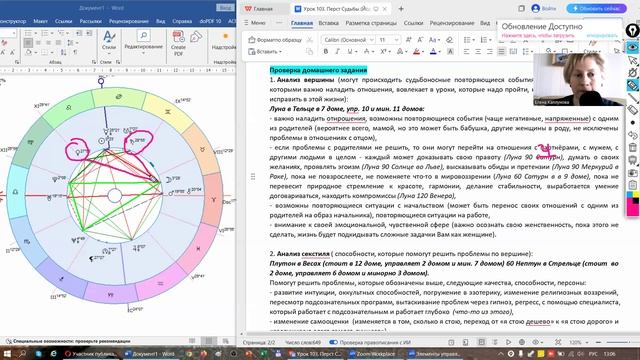Click the highlight color icon in WPS
Viewport: 640px width, 360px height.
click(416, 51)
